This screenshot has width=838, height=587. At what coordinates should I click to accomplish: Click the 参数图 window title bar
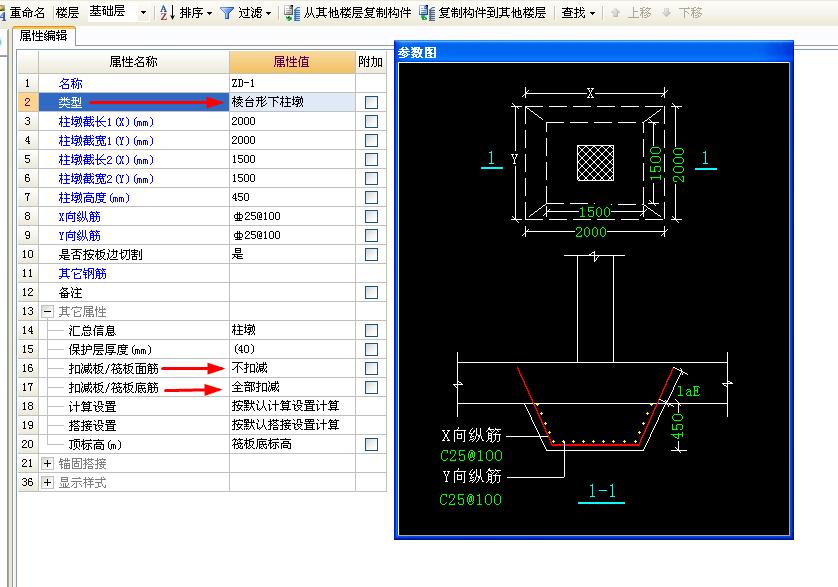coord(594,52)
